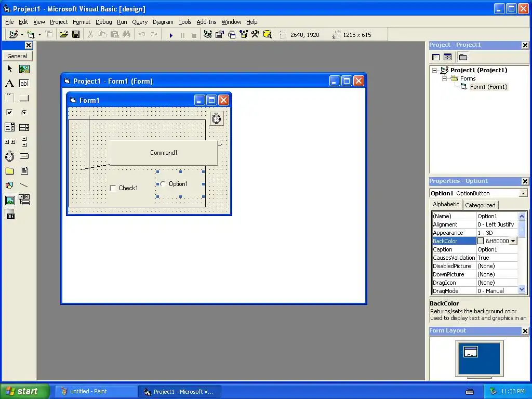Select the Data control tool

pos(24,200)
